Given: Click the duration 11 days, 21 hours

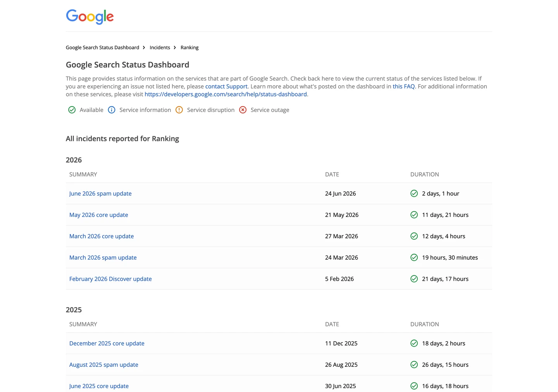Looking at the screenshot, I should tap(445, 215).
